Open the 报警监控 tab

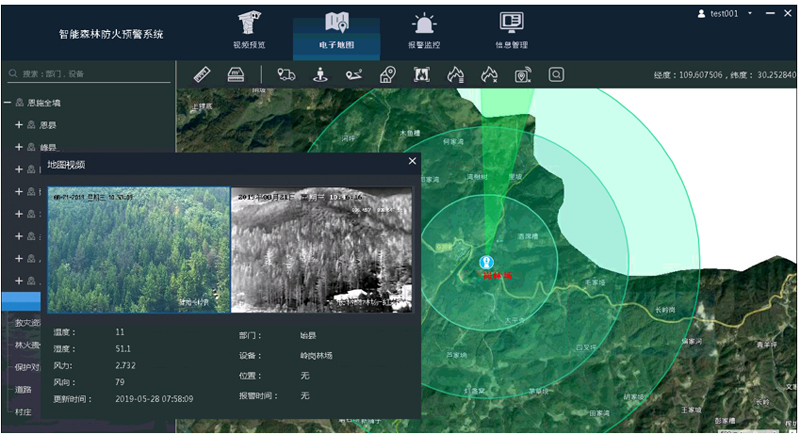425,30
